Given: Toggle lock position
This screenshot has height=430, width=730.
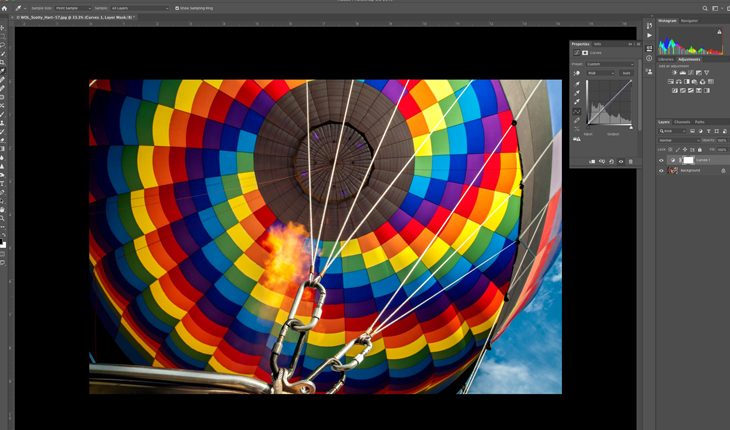Looking at the screenshot, I should coord(685,149).
